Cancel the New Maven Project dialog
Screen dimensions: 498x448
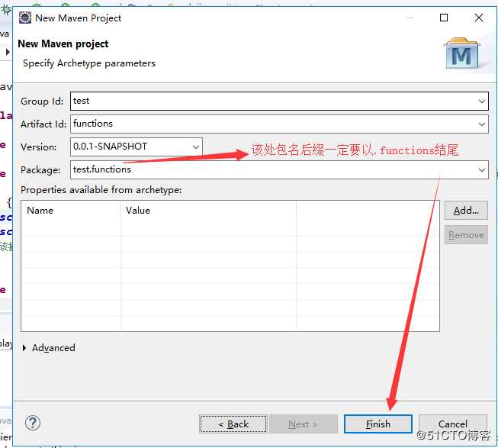(x=452, y=424)
